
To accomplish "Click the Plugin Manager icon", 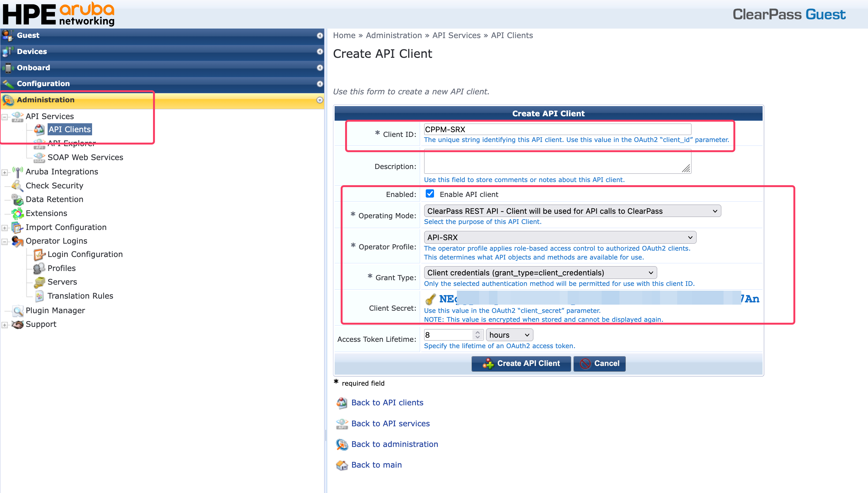I will [17, 310].
